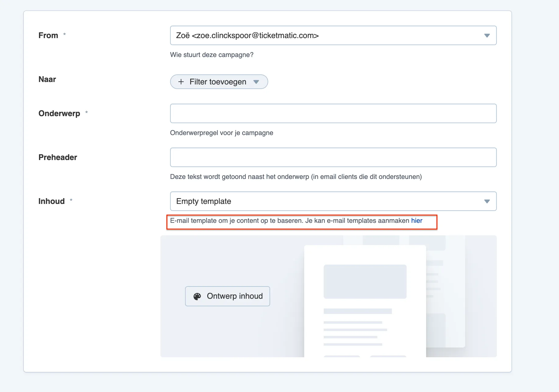Viewport: 559px width, 392px height.
Task: Click the Ontwerp inhoud button
Action: [x=227, y=296]
